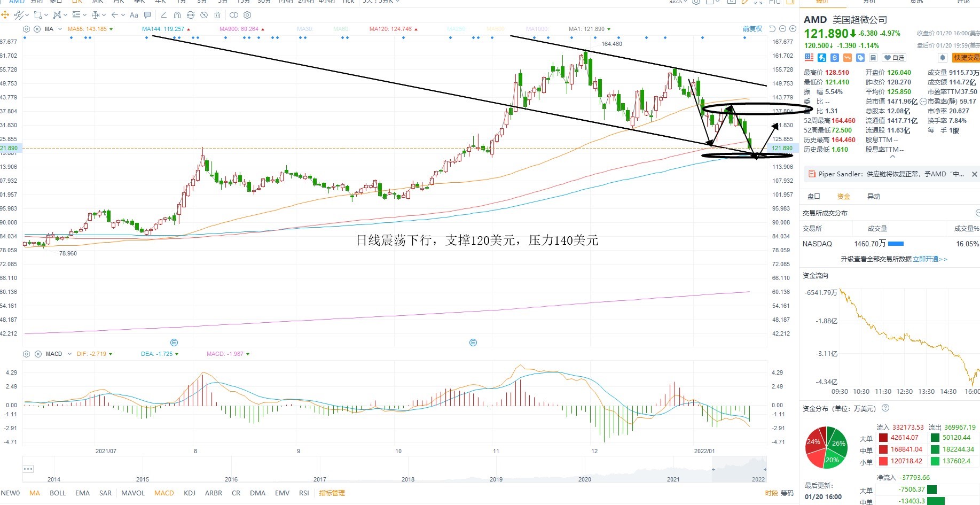The width and height of the screenshot is (980, 505).
Task: Expand measurement tool dropdown arrow
Action: 104,15
